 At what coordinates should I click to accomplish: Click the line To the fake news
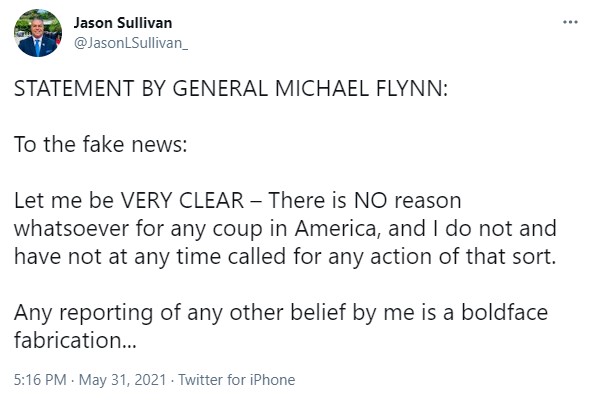click(101, 145)
